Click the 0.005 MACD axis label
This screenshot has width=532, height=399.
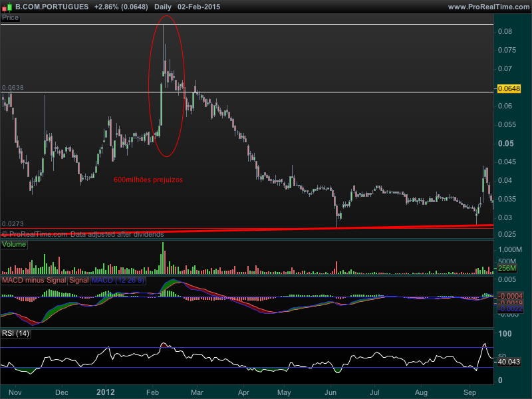click(x=507, y=279)
